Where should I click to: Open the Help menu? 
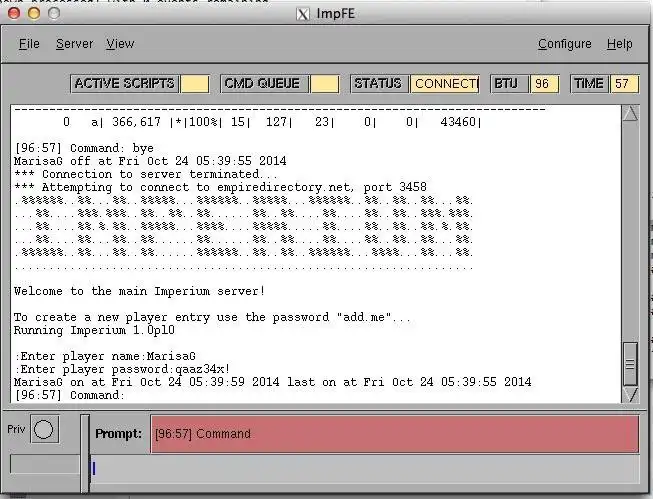pyautogui.click(x=619, y=44)
